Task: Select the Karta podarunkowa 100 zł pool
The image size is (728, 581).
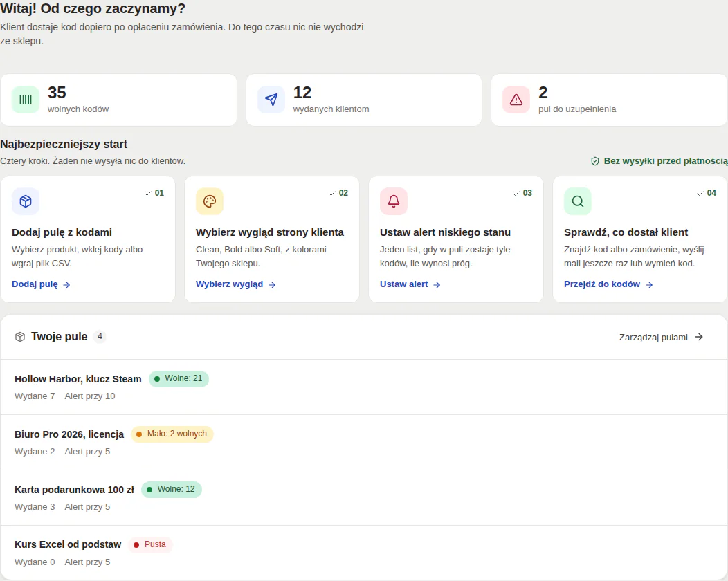Action: click(364, 497)
